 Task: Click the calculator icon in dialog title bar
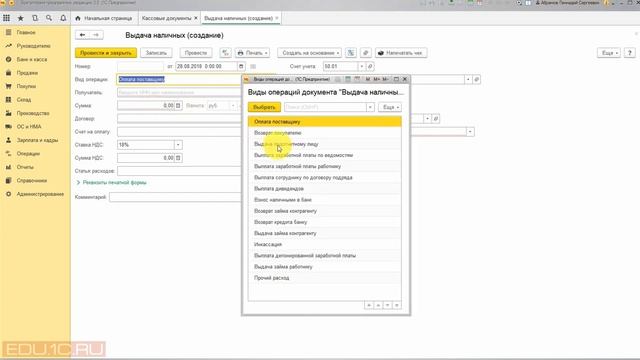348,79
